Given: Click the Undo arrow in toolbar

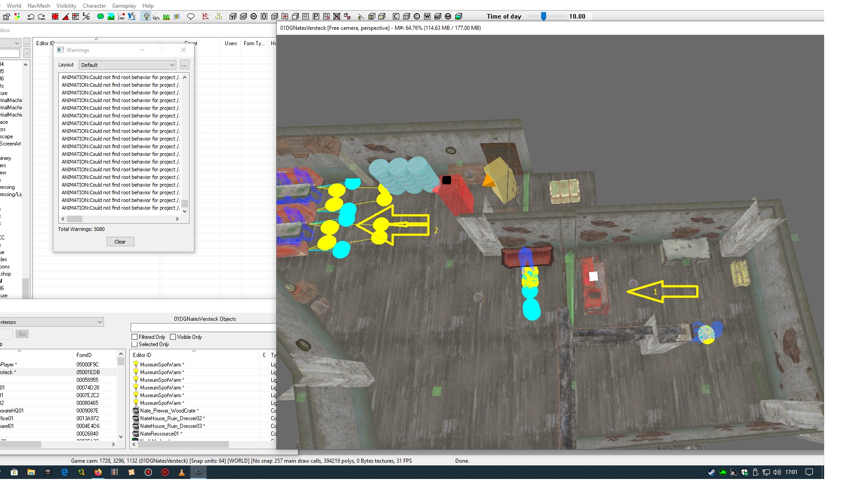Looking at the screenshot, I should pos(31,17).
